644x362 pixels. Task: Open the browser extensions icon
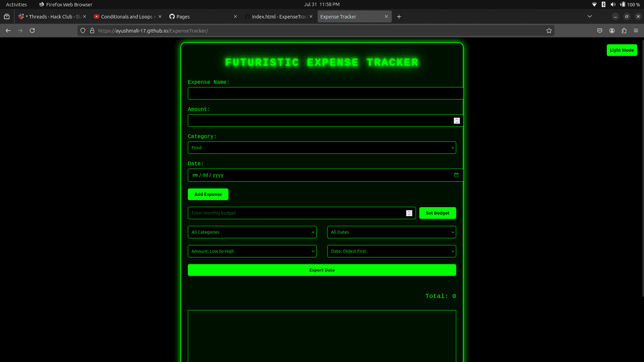(624, 31)
